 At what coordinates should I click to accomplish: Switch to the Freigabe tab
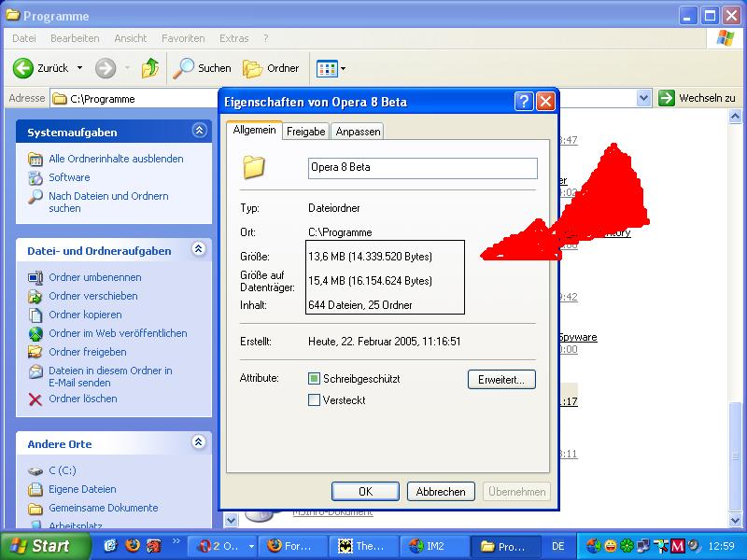pyautogui.click(x=306, y=132)
